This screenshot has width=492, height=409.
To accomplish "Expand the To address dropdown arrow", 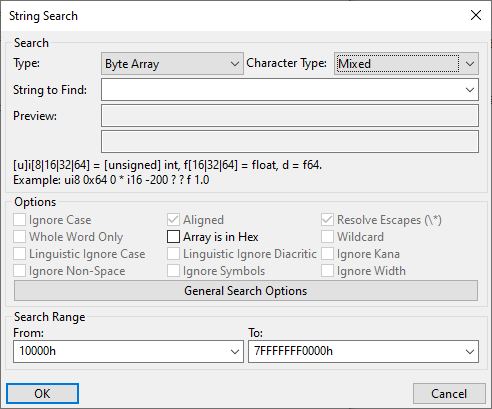I will (x=470, y=351).
